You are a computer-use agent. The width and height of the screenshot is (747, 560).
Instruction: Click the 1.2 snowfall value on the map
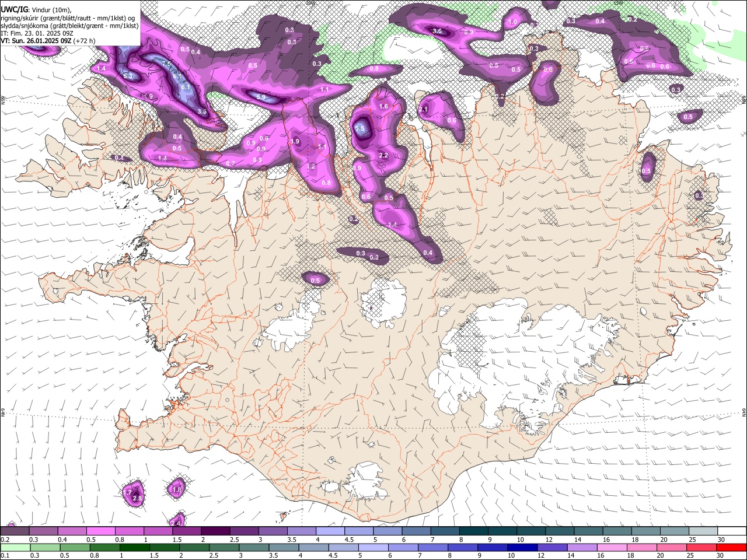point(310,167)
